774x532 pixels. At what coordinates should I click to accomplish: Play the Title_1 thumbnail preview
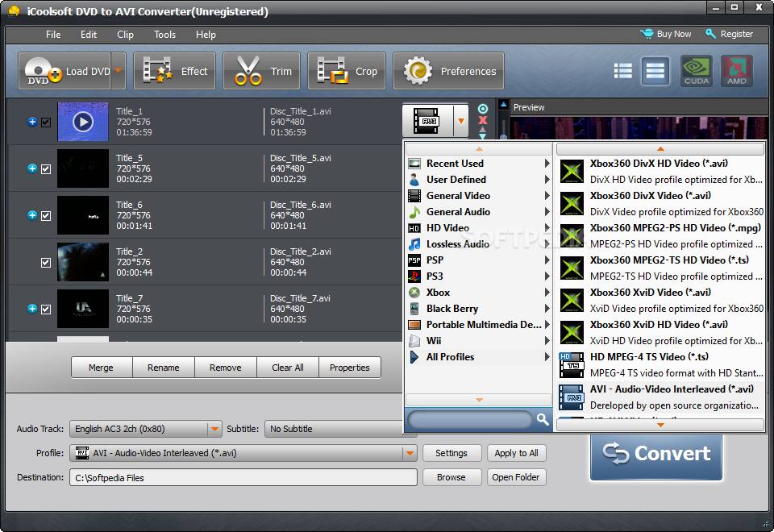[x=83, y=122]
